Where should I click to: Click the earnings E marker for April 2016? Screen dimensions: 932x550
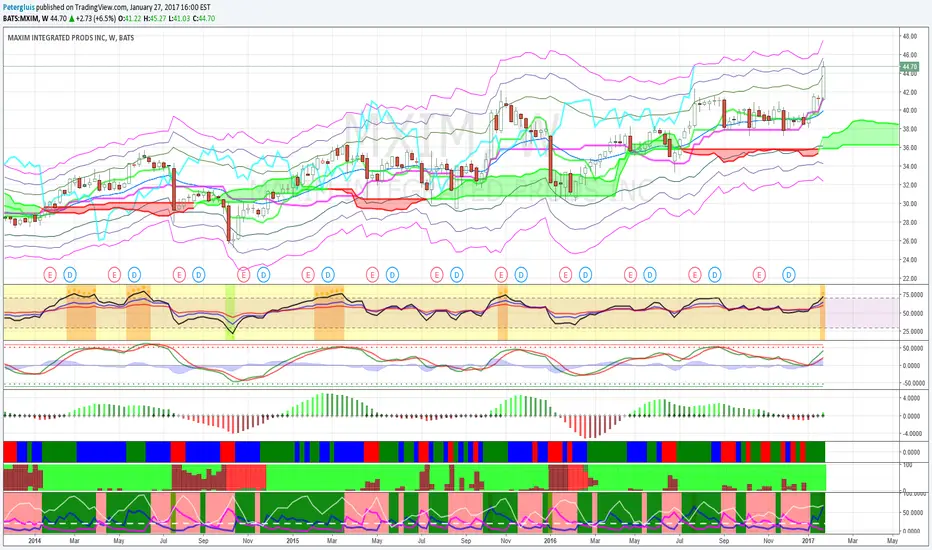pos(630,275)
